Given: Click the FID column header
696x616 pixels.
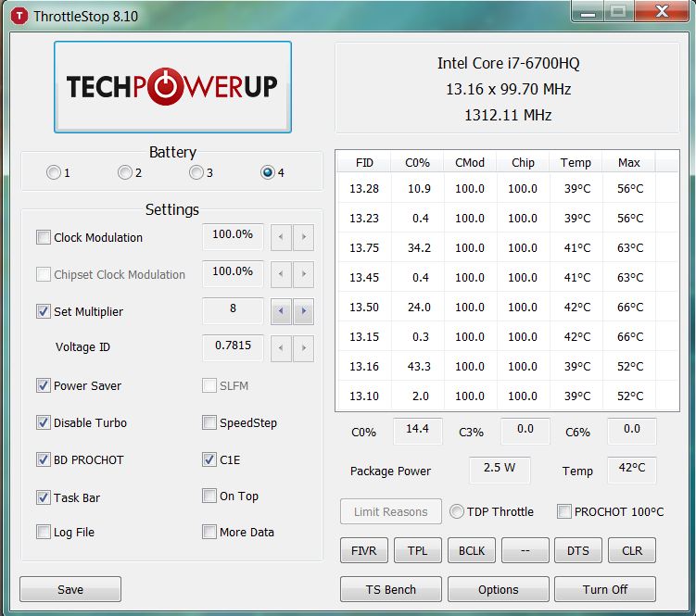Looking at the screenshot, I should point(364,162).
